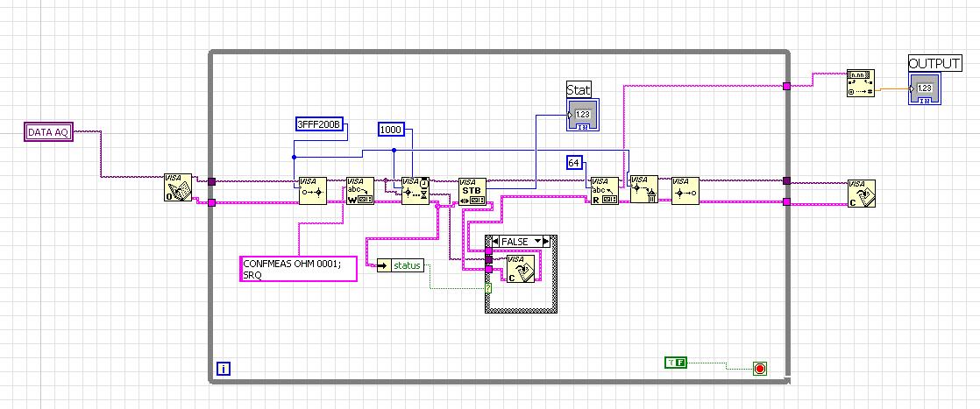The width and height of the screenshot is (980, 409).
Task: Select VISA Close node outside the loop
Action: (862, 194)
